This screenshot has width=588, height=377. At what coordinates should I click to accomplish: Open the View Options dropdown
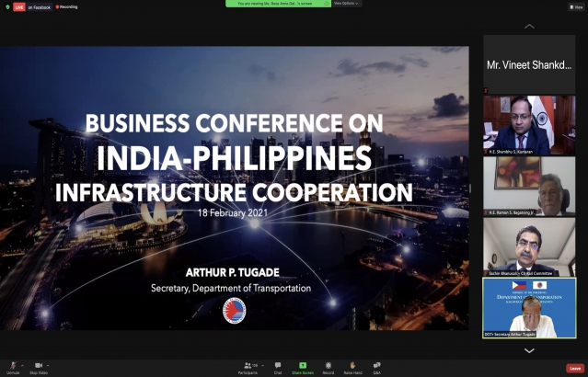point(345,4)
